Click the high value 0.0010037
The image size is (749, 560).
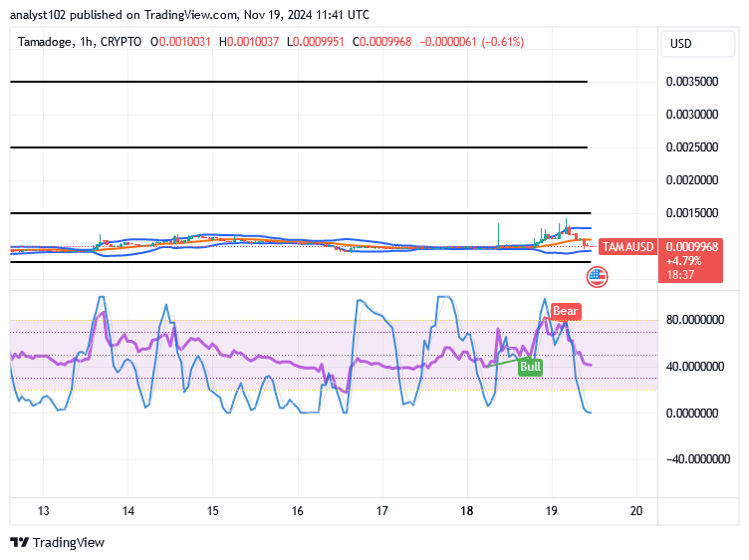click(x=253, y=42)
